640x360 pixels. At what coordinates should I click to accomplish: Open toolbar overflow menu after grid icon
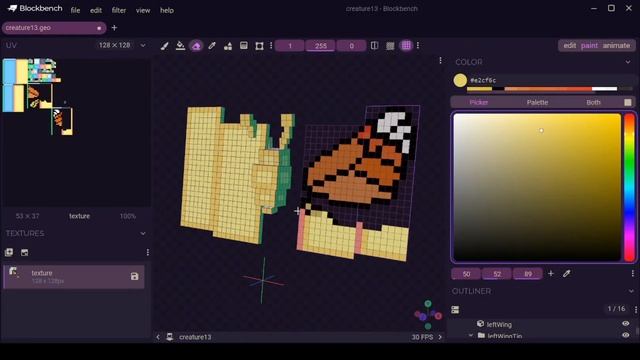[418, 46]
